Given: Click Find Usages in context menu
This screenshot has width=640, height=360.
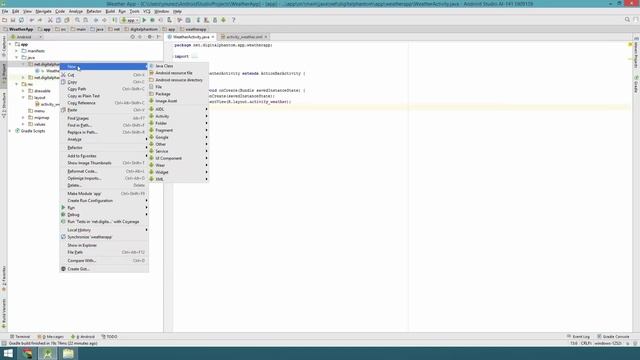Looking at the screenshot, I should pos(104,118).
